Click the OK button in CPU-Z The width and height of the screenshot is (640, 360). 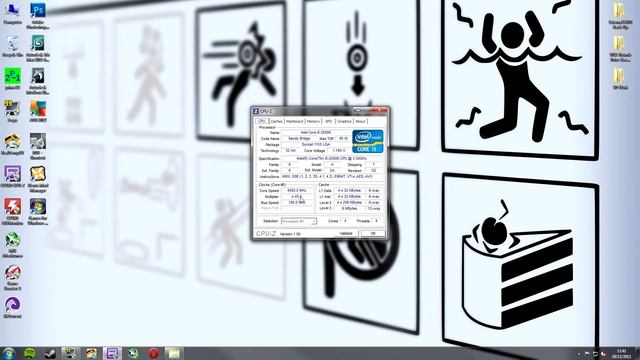point(373,233)
